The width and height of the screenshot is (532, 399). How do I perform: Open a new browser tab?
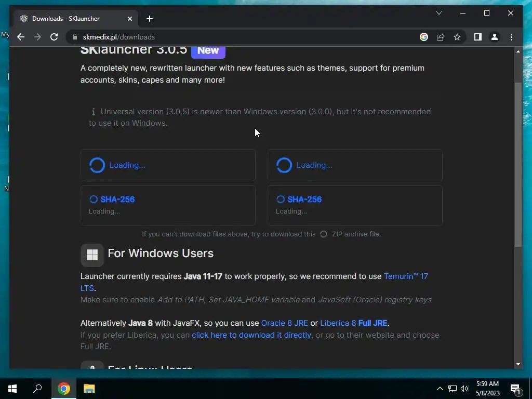point(149,19)
